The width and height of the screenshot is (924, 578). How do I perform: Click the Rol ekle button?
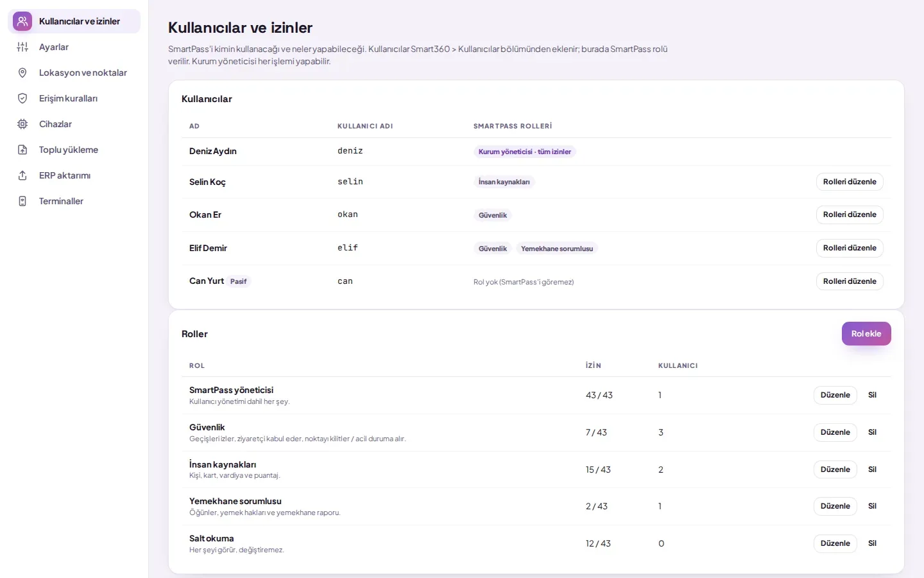[866, 333]
